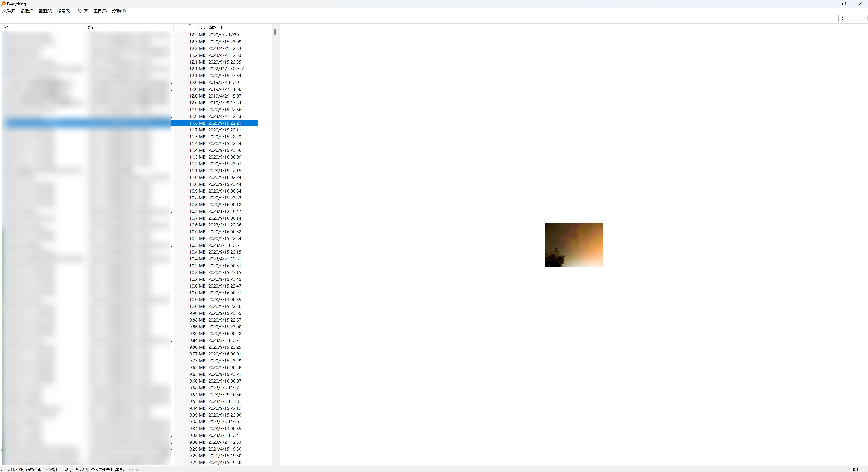Open the 文件(F) menu

9,11
